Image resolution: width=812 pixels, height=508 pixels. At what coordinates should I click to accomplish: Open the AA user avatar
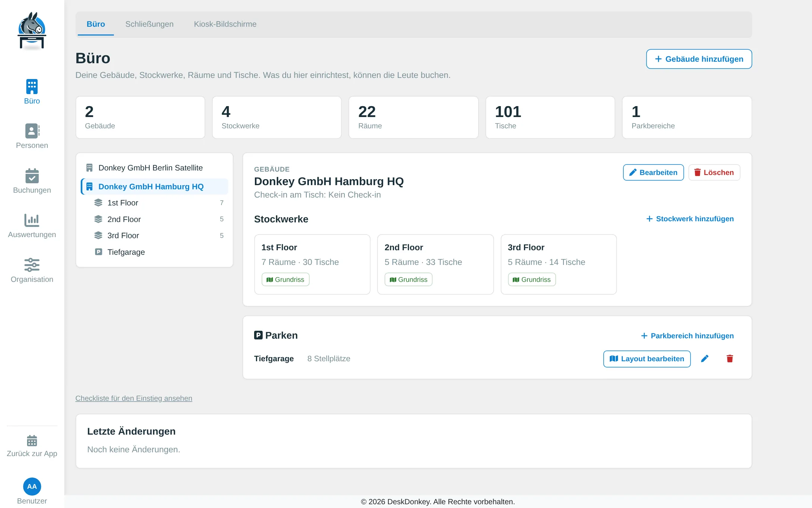[32, 487]
